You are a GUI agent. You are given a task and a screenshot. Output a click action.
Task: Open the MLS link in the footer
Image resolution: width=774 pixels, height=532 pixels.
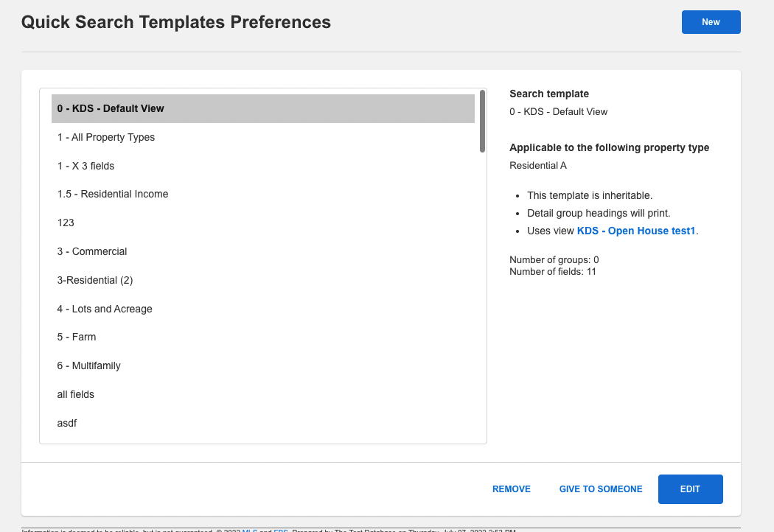click(251, 530)
